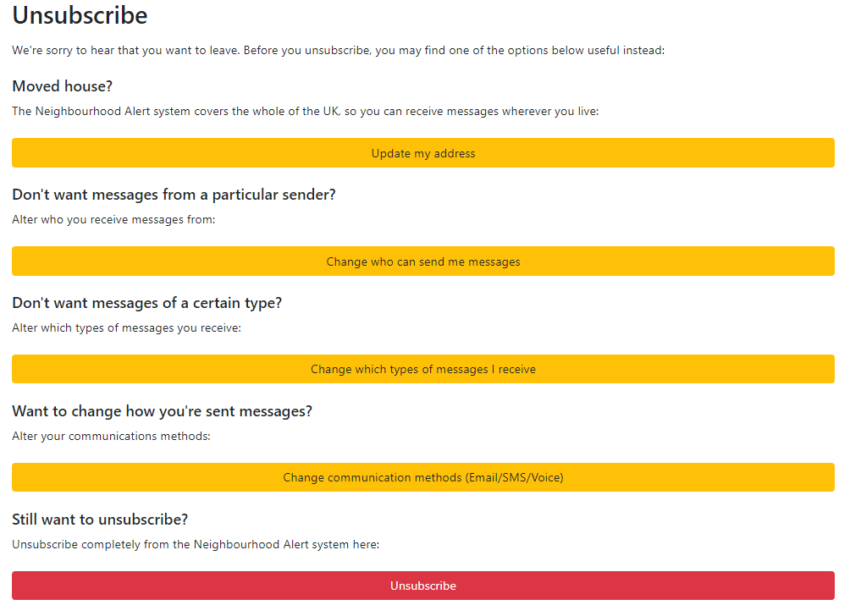Click the Update my address button

(x=423, y=153)
